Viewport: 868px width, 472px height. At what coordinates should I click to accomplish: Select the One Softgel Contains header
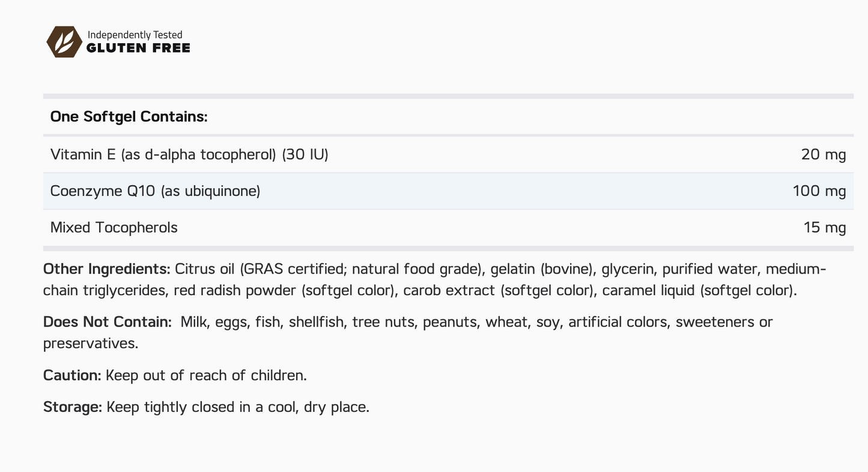click(x=129, y=117)
